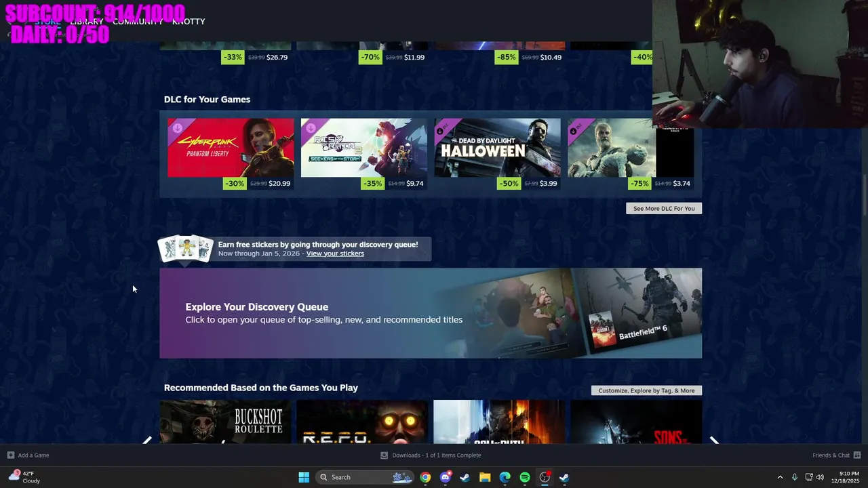Screen dimensions: 868x488
Task: Open the Buckshot Roulette recommendation
Action: (x=226, y=422)
